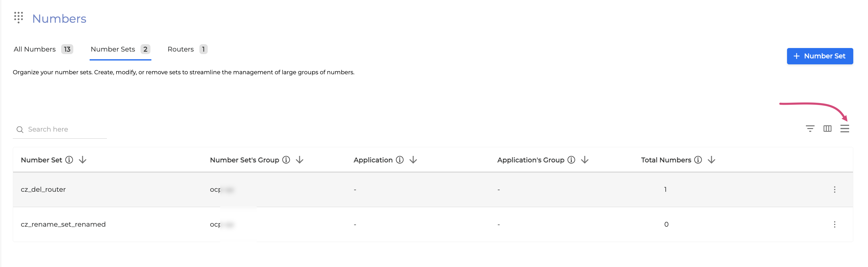868x267 pixels.
Task: Show info for Application's Group column
Action: [571, 160]
